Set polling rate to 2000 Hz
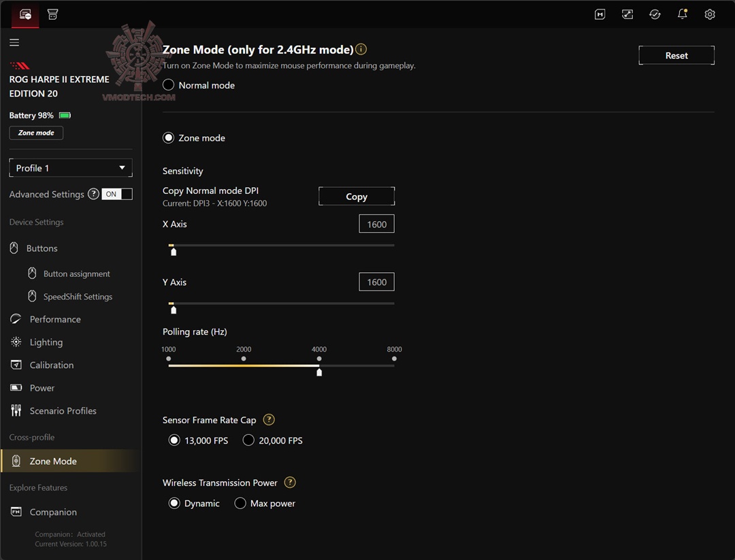The image size is (735, 560). (x=244, y=359)
